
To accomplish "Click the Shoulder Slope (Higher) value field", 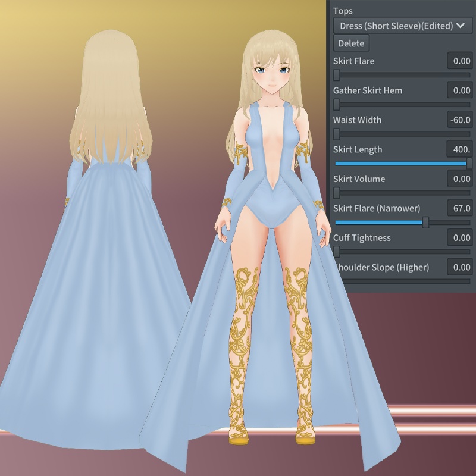I will (460, 267).
